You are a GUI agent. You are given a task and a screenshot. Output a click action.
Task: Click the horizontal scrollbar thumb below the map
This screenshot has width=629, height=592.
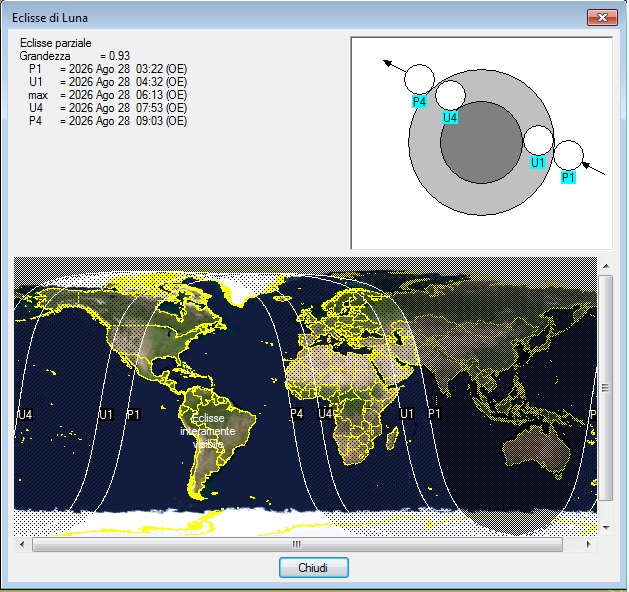296,545
